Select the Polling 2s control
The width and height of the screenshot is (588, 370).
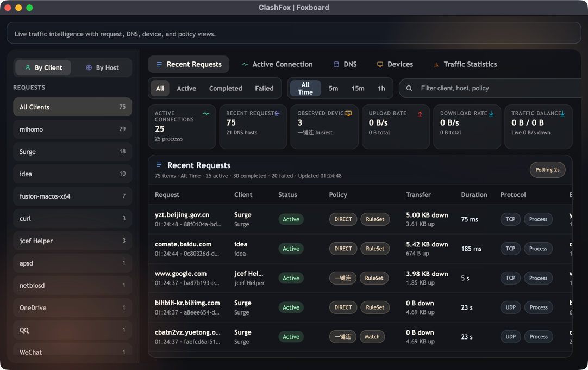(547, 169)
